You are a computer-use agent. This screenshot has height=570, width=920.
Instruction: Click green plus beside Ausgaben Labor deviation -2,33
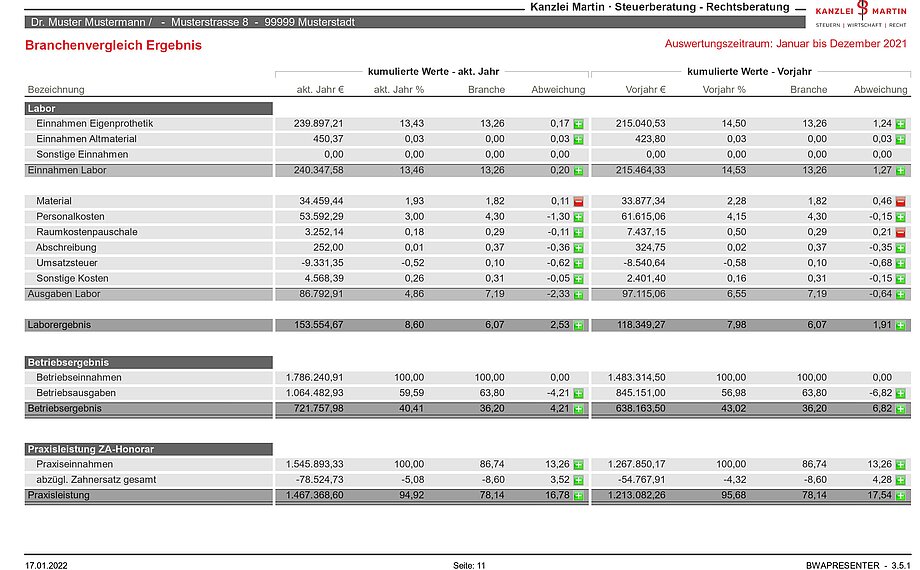579,295
